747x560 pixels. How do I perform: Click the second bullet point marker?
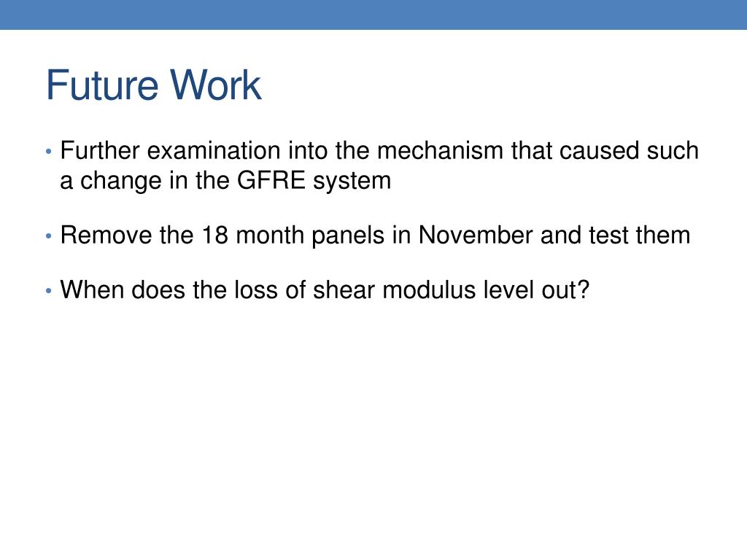click(x=48, y=236)
